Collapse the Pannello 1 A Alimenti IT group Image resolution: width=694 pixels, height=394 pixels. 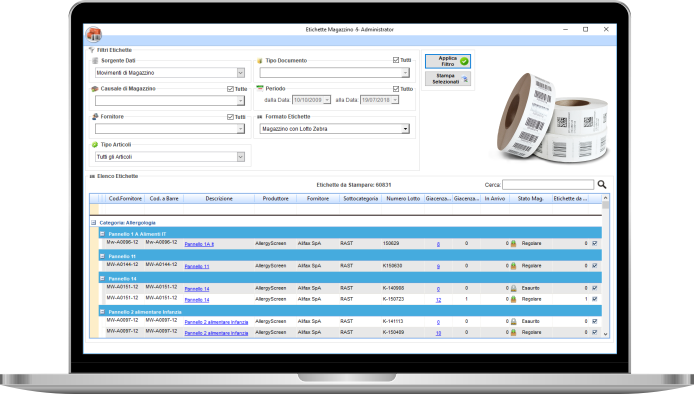click(102, 234)
